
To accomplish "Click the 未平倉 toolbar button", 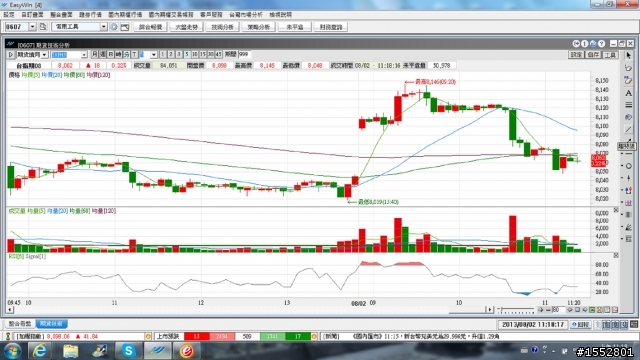I will [295, 27].
